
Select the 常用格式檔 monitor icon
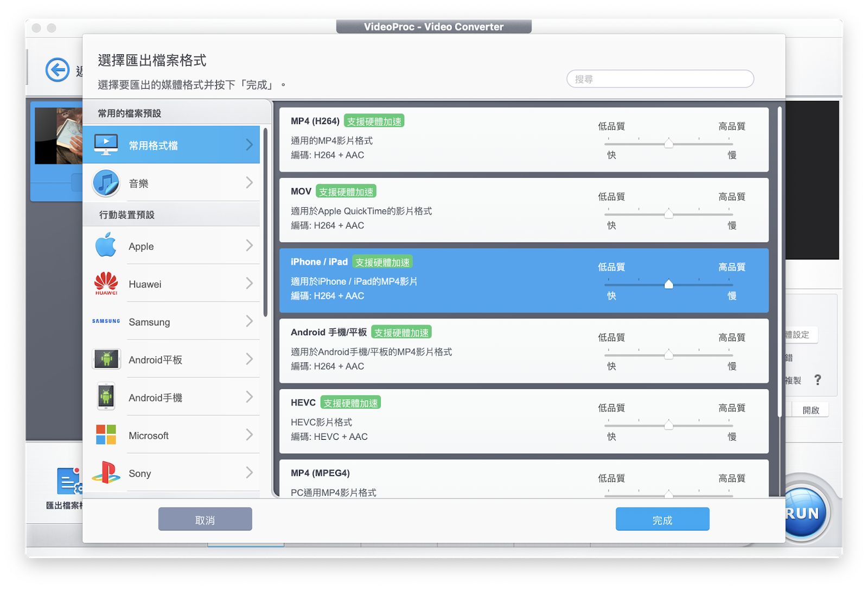[x=106, y=145]
